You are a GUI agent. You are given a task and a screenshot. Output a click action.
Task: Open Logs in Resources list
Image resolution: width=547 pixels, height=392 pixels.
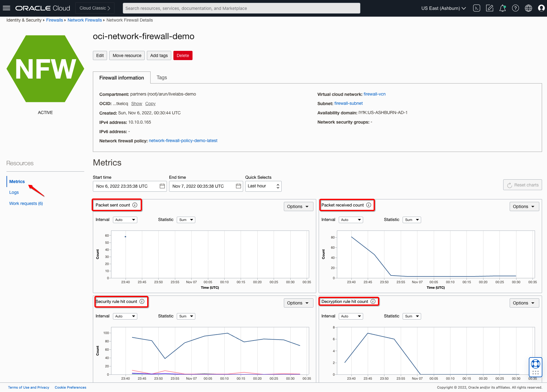[x=14, y=192]
